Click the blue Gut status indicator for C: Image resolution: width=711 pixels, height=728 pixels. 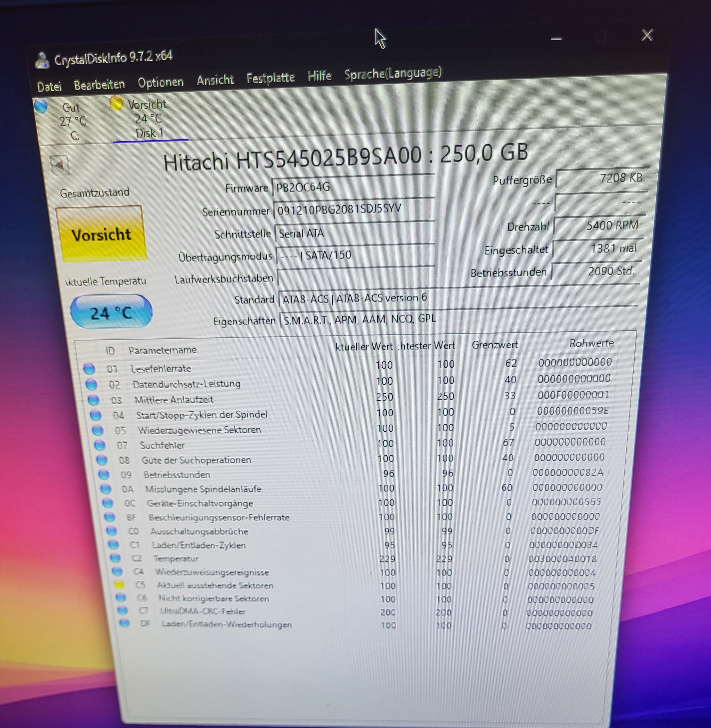pos(41,106)
